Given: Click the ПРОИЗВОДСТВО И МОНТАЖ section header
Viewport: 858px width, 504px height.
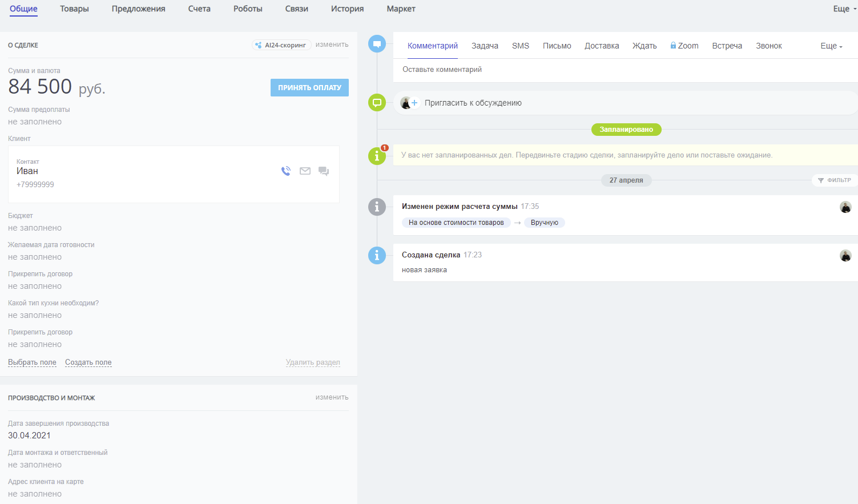Looking at the screenshot, I should click(x=51, y=398).
